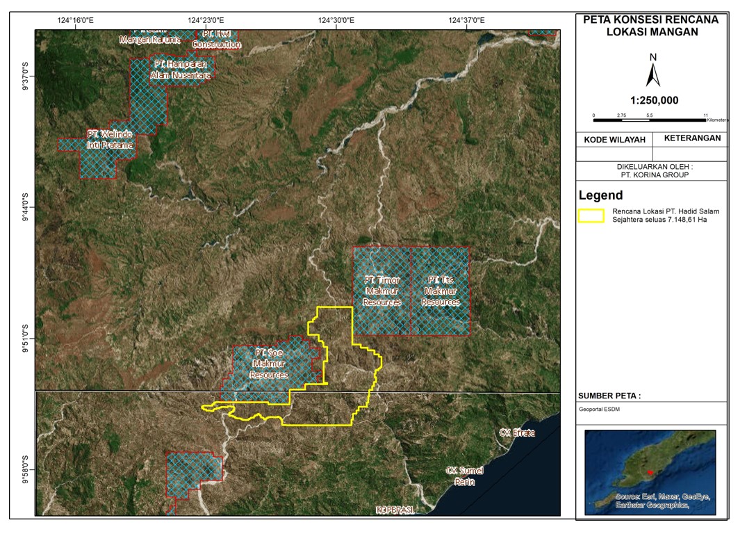
Task: Click the KODE WILAYAH column header
Action: [x=614, y=139]
